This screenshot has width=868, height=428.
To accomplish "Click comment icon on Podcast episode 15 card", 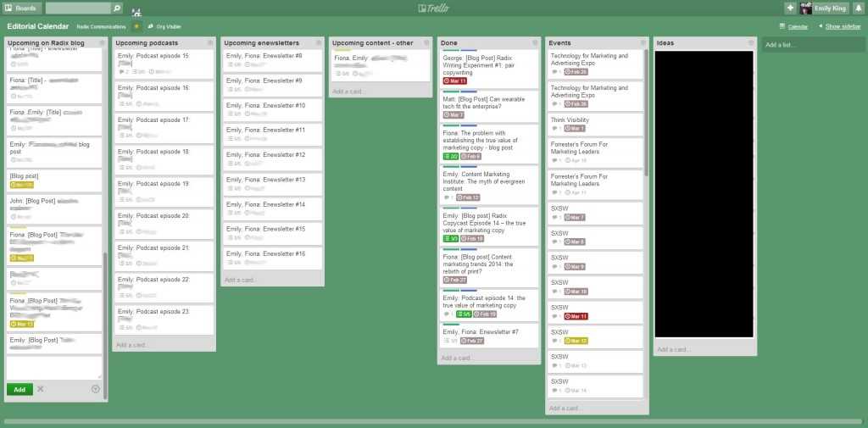I will (x=123, y=72).
